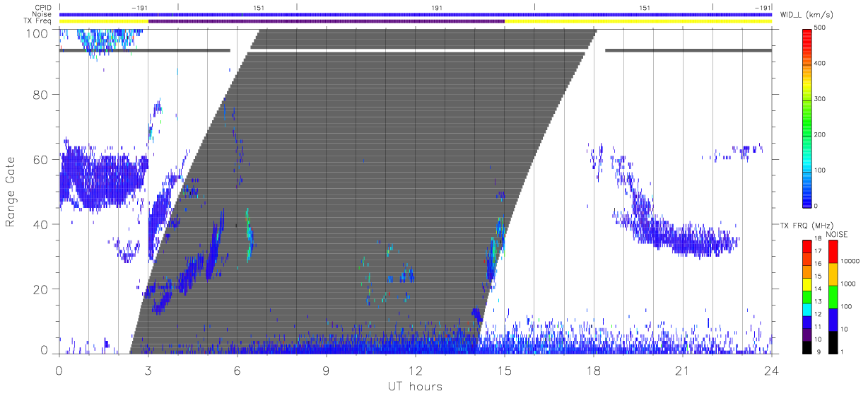Click the '24' tick on UT hours axis

772,369
